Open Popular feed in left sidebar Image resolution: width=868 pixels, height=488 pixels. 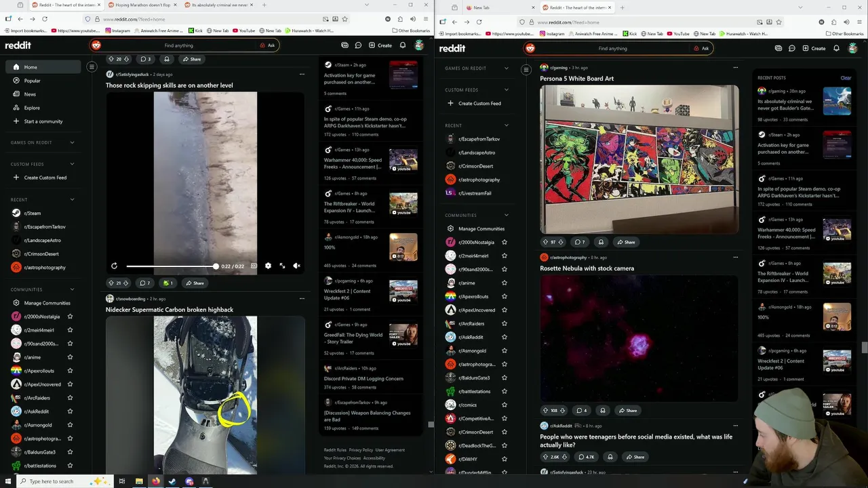point(44,81)
